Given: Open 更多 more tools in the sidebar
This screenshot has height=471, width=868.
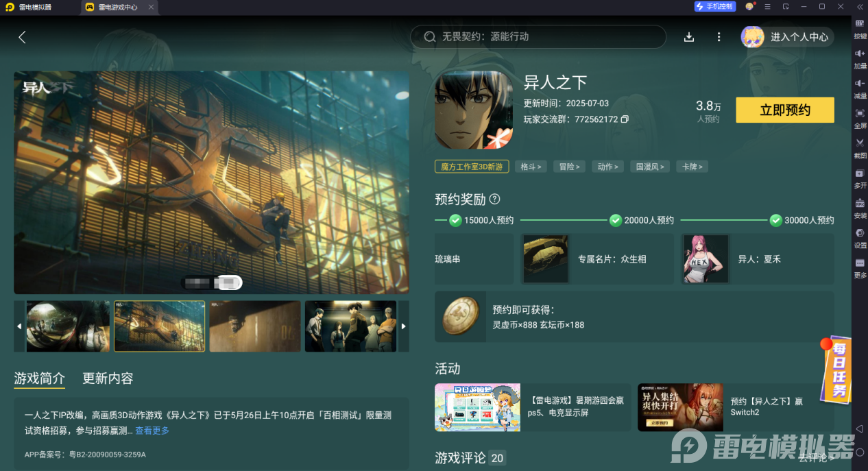Looking at the screenshot, I should pos(860,268).
